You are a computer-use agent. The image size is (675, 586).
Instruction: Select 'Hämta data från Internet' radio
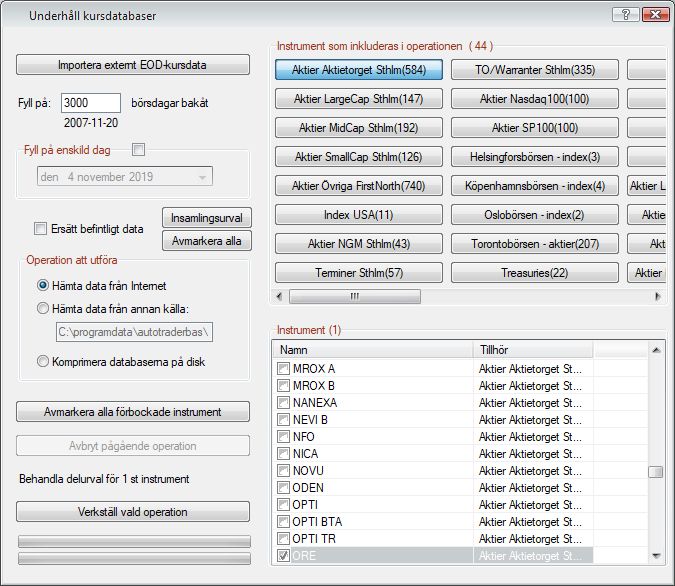[x=42, y=286]
